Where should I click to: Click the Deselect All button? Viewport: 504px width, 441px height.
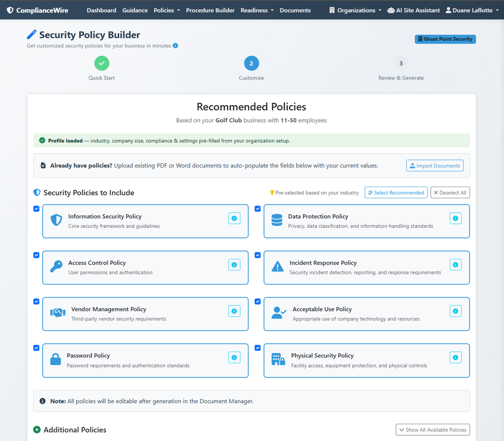click(450, 192)
